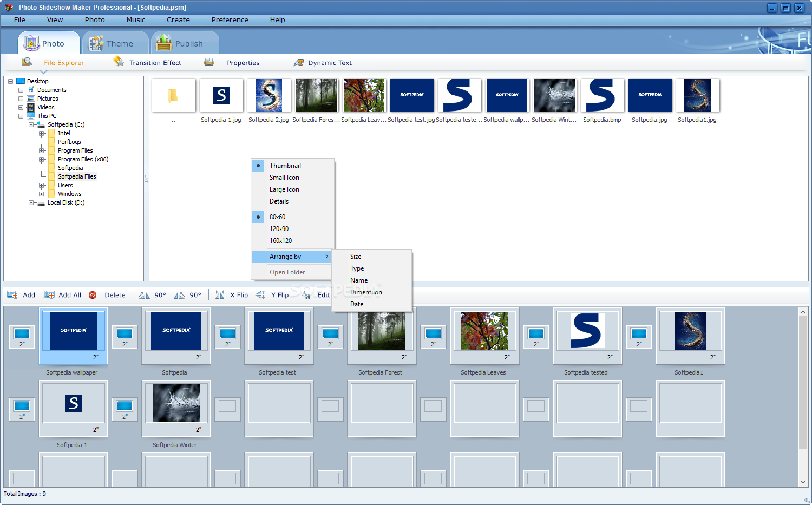
Task: Select Thumbnail view mode option
Action: point(292,166)
